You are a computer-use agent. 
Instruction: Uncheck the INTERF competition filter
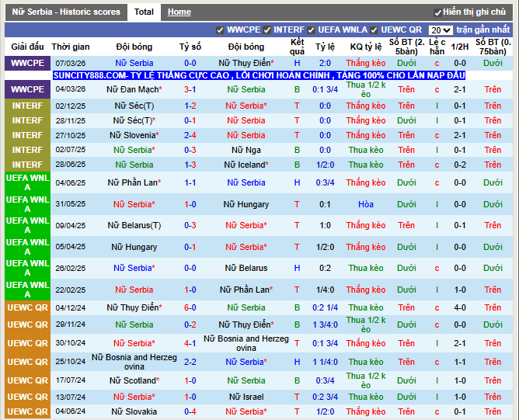(x=267, y=30)
